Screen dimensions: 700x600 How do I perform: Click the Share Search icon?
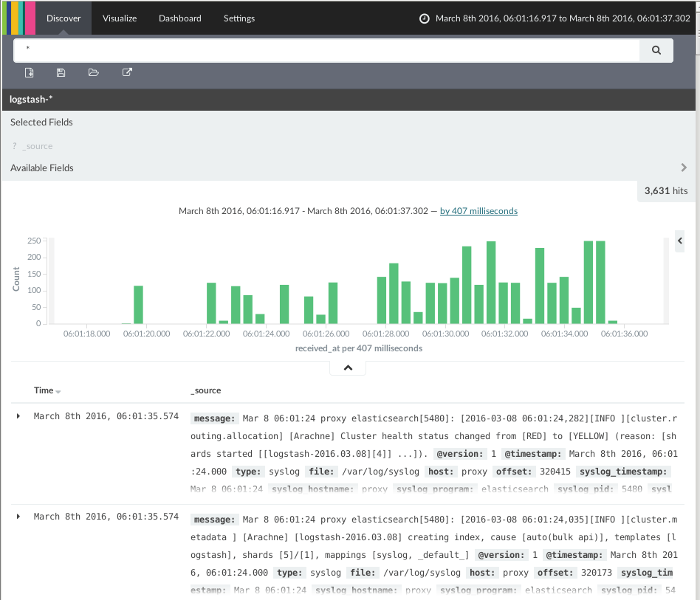[127, 72]
